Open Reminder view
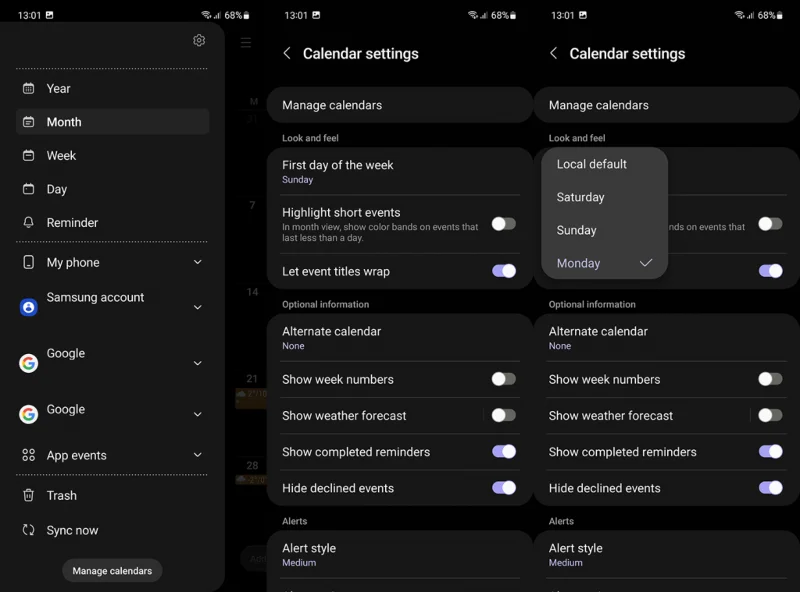Screen dimensions: 800x592 click(x=112, y=223)
